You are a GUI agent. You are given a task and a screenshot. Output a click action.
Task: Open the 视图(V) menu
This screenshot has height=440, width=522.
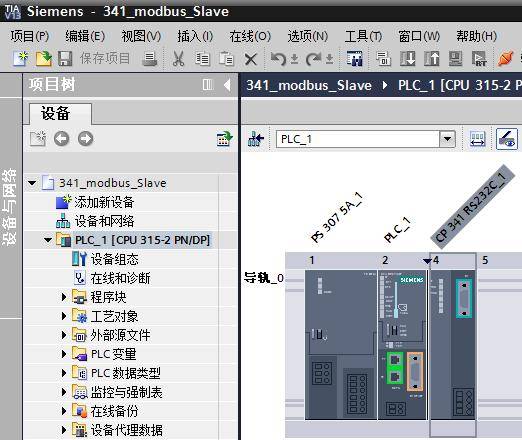pyautogui.click(x=141, y=36)
